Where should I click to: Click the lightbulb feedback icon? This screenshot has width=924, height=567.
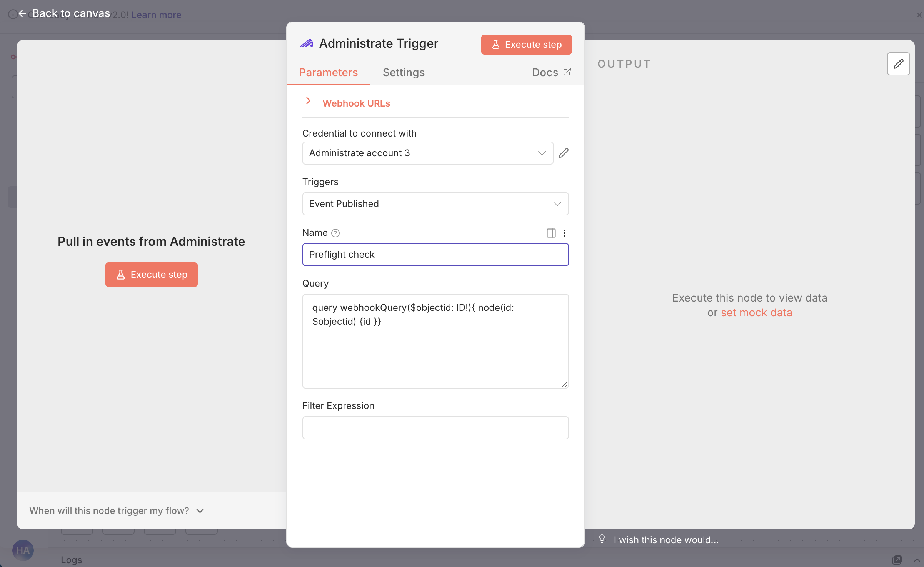pos(602,539)
